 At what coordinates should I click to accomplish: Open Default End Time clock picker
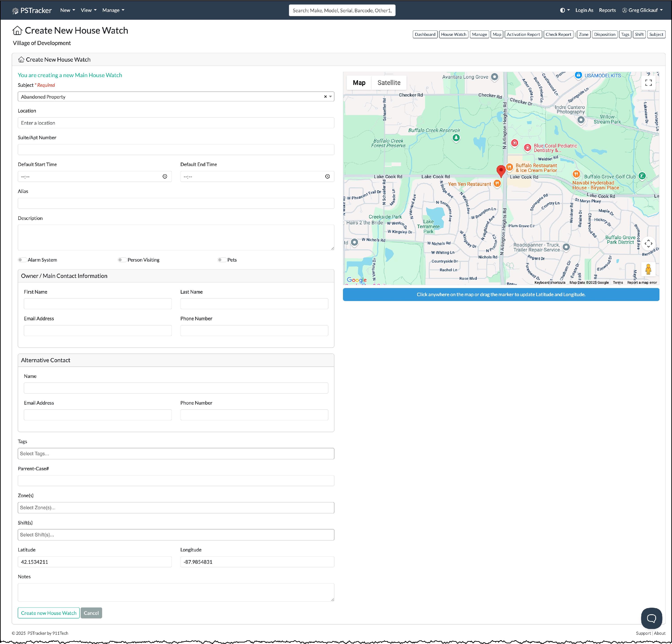(327, 176)
